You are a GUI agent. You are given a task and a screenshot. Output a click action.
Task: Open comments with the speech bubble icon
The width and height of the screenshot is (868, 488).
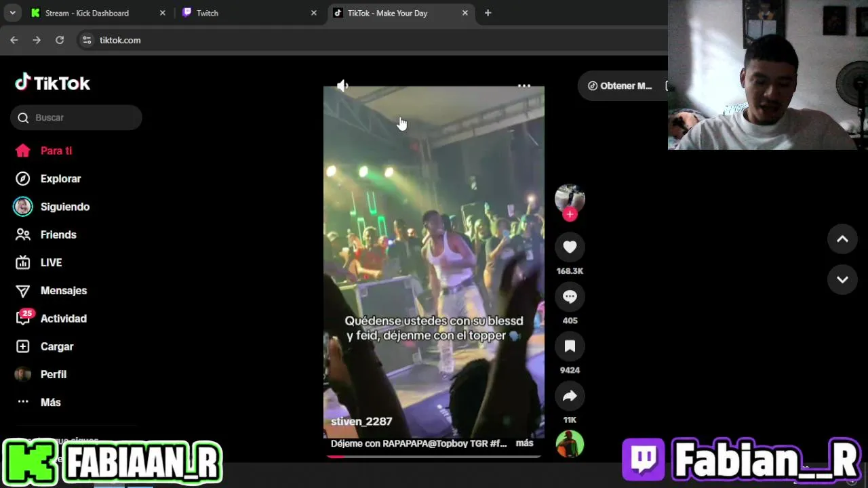[570, 297]
